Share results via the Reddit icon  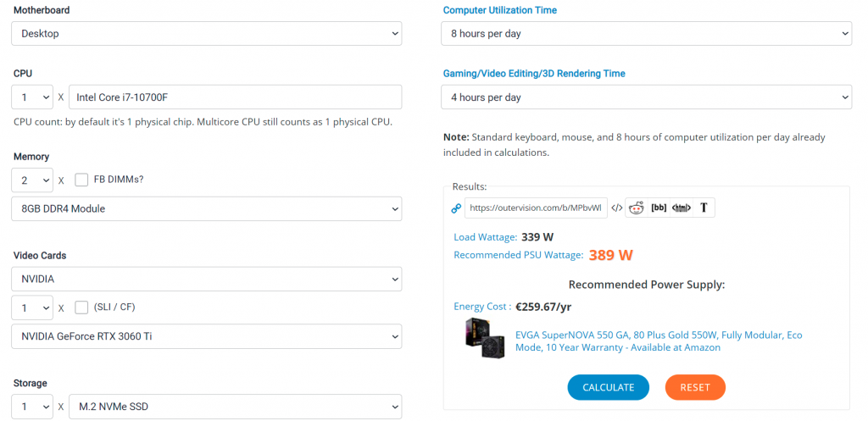pos(637,208)
